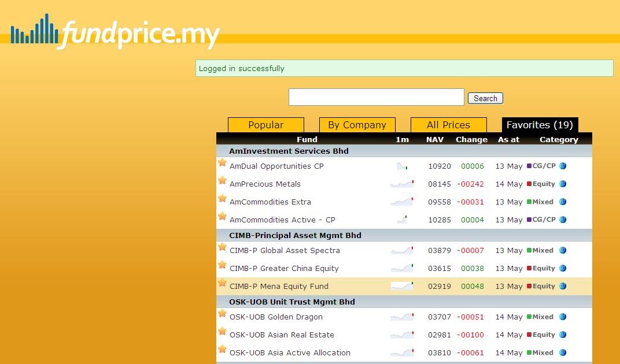
Task: Toggle star for CIMB-P Mena Equity Fund
Action: click(222, 283)
